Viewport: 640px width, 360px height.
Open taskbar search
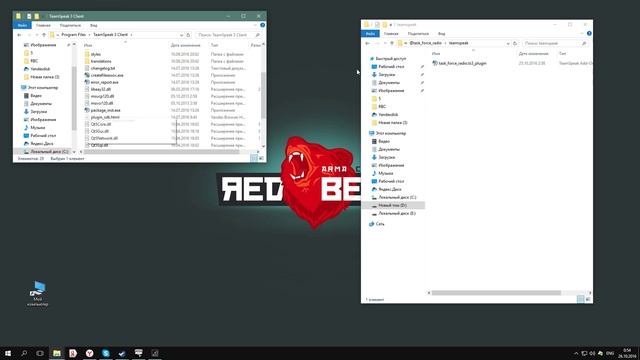coord(24,353)
